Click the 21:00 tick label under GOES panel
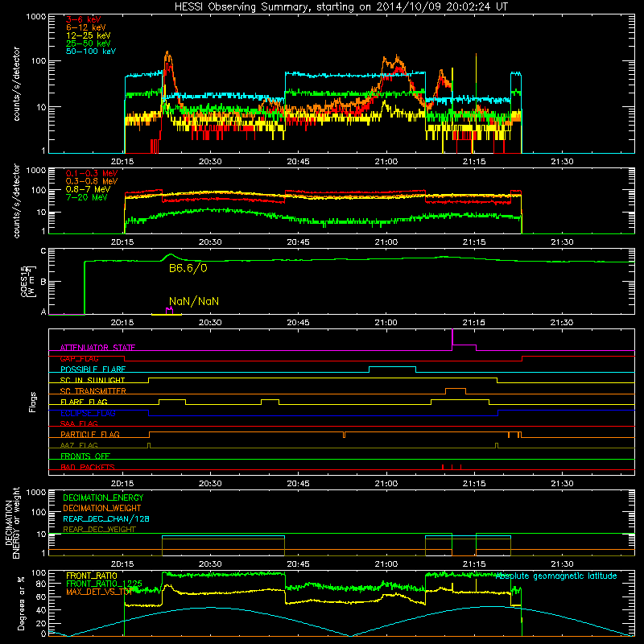This screenshot has height=644, width=644. tap(386, 323)
